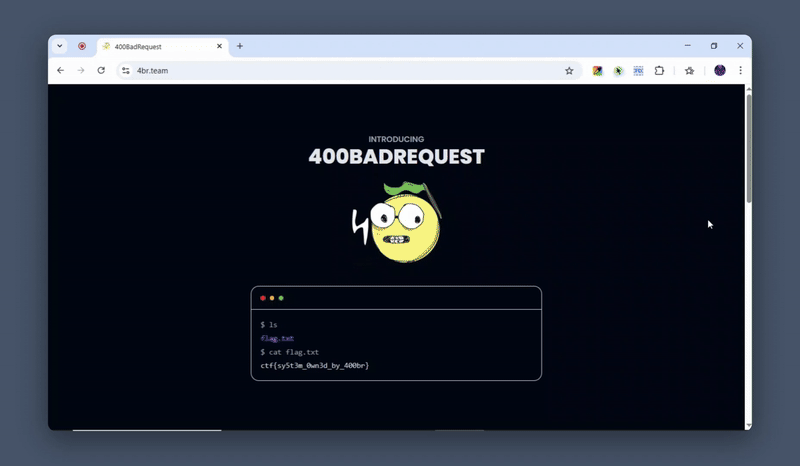Click the vertical page scrollbar thumb

(x=748, y=148)
